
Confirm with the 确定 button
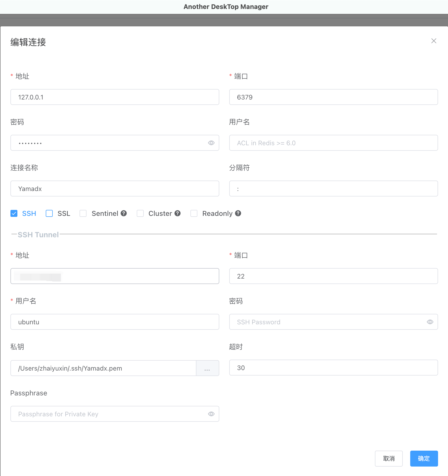click(x=424, y=458)
